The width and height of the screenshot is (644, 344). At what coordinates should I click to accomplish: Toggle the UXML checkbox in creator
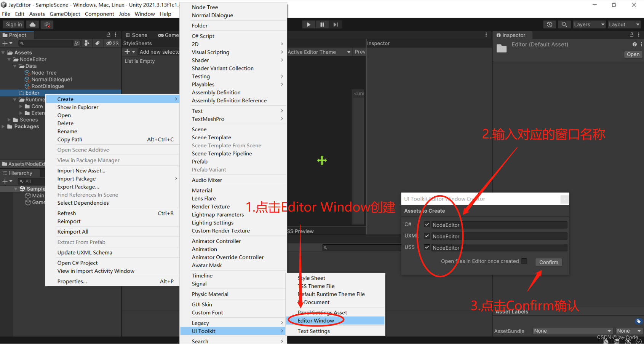coord(427,236)
